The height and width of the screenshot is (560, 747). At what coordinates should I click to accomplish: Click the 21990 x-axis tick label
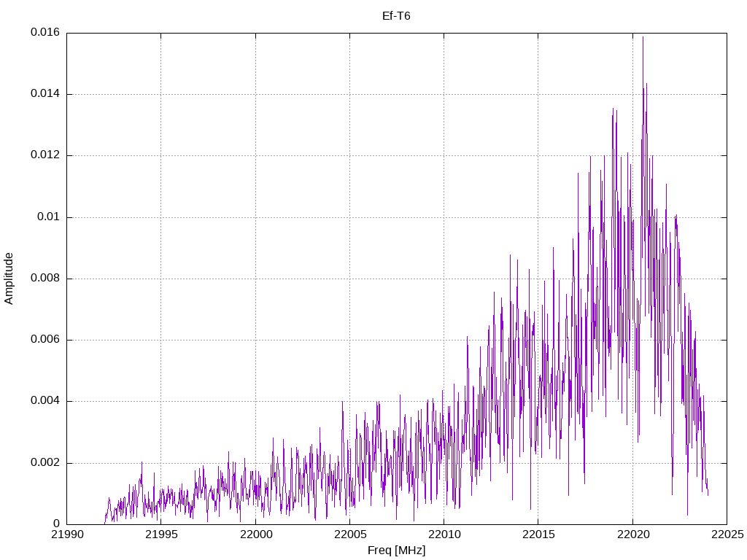click(x=66, y=534)
